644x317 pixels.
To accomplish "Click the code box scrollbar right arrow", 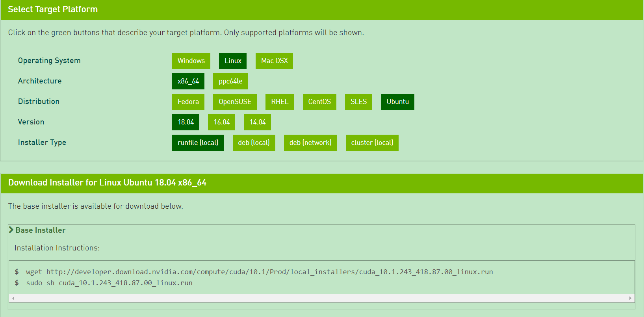I will coord(630,298).
